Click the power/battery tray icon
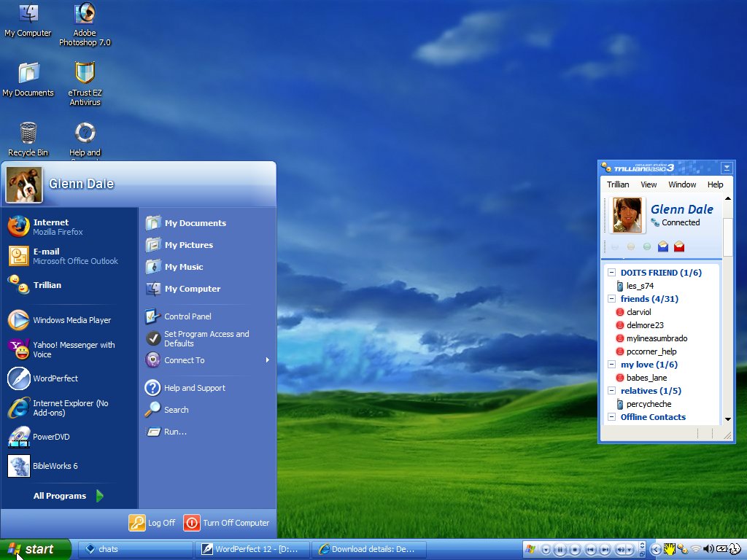Image resolution: width=747 pixels, height=560 pixels. click(x=721, y=549)
